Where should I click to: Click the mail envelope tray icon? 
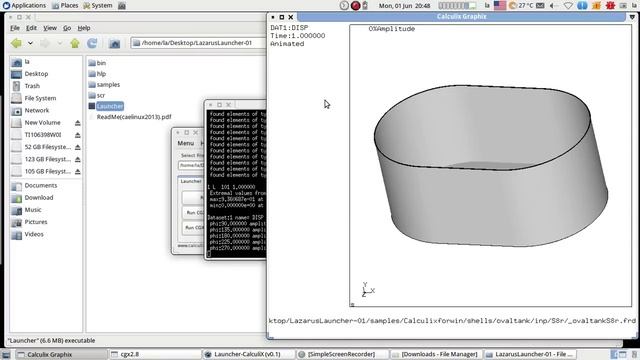pyautogui.click(x=540, y=6)
